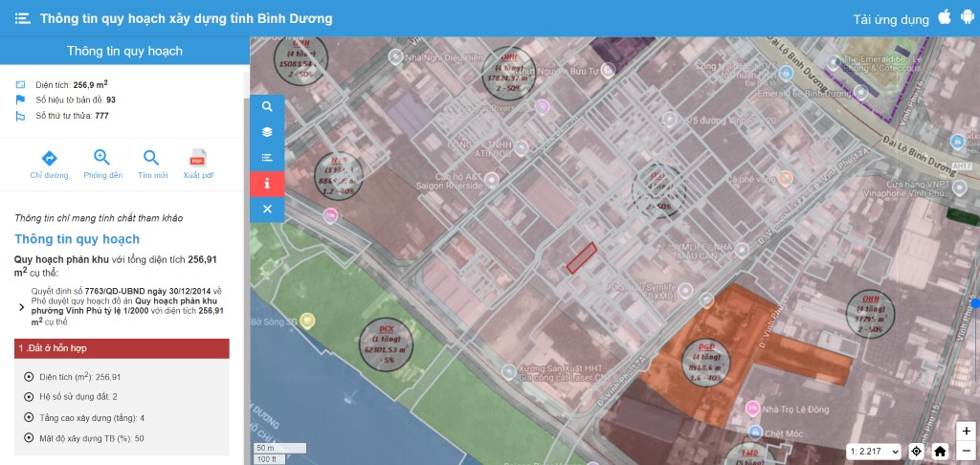
Task: Select the Tầng cao xây dựng bullet
Action: pos(29,418)
